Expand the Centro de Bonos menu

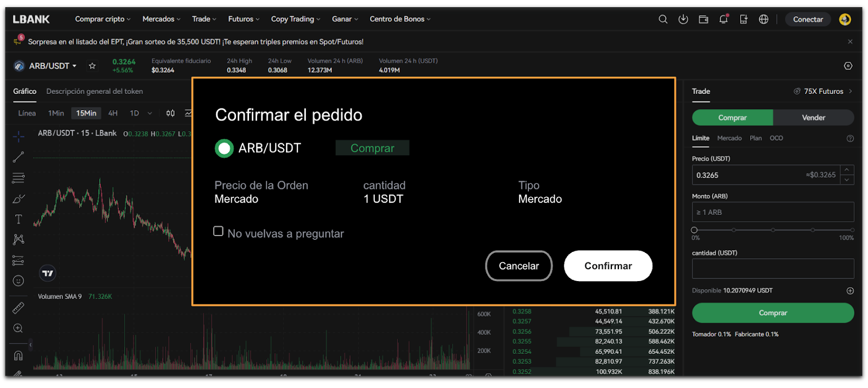pyautogui.click(x=400, y=19)
